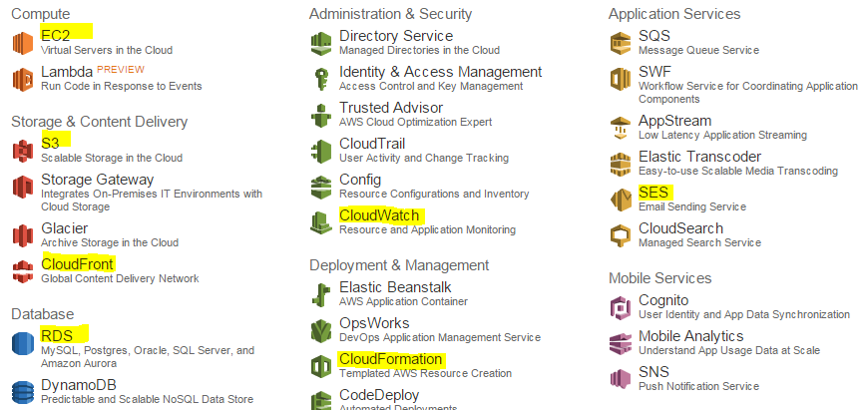The height and width of the screenshot is (410, 868).
Task: Click the Identity & Access Management key icon
Action: pyautogui.click(x=321, y=79)
